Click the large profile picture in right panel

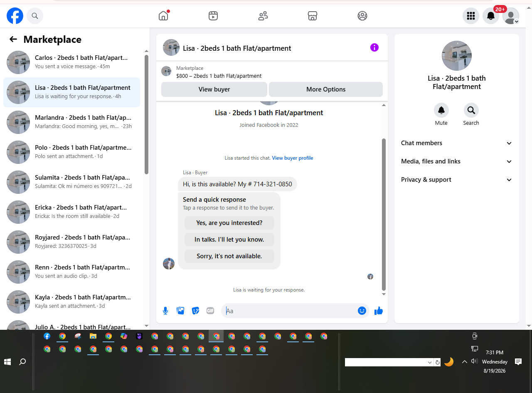pyautogui.click(x=457, y=56)
